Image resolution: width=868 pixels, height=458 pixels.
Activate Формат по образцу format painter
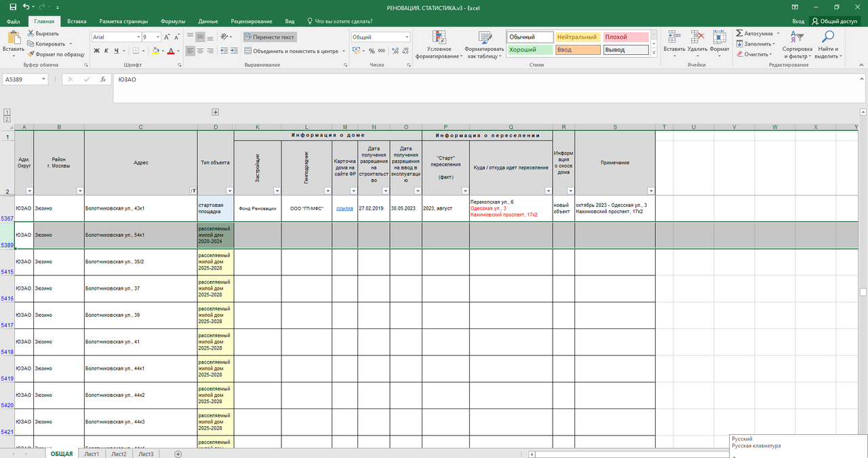coord(56,54)
